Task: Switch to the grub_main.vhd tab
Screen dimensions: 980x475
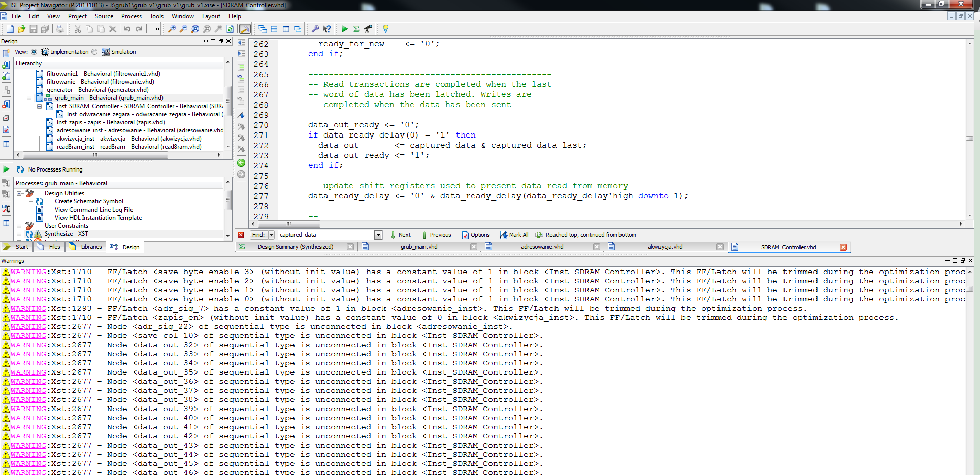Action: 419,247
